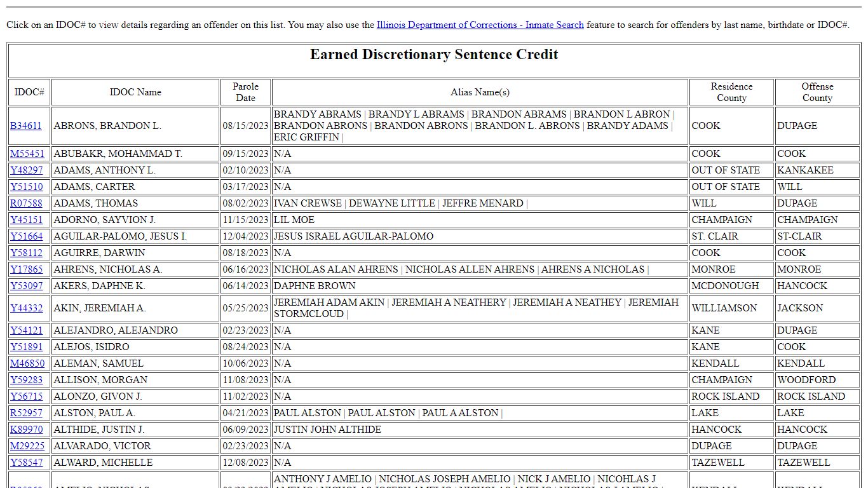Click the name ALEMAN, SAMUEL
Image resolution: width=868 pixels, height=488 pixels.
click(x=98, y=363)
